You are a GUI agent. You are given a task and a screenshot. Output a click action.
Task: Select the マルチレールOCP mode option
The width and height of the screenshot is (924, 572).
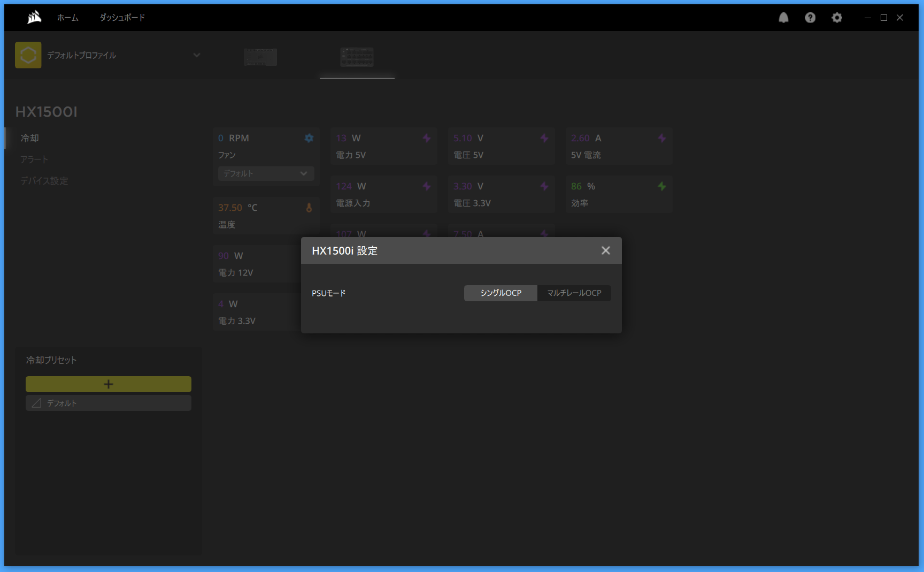574,293
